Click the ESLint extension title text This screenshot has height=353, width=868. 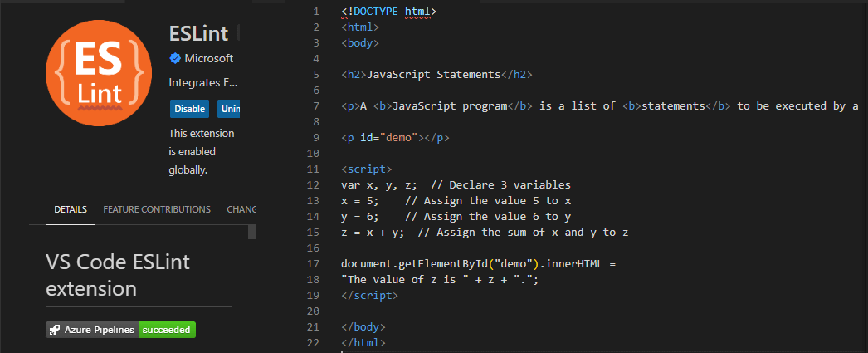click(198, 33)
